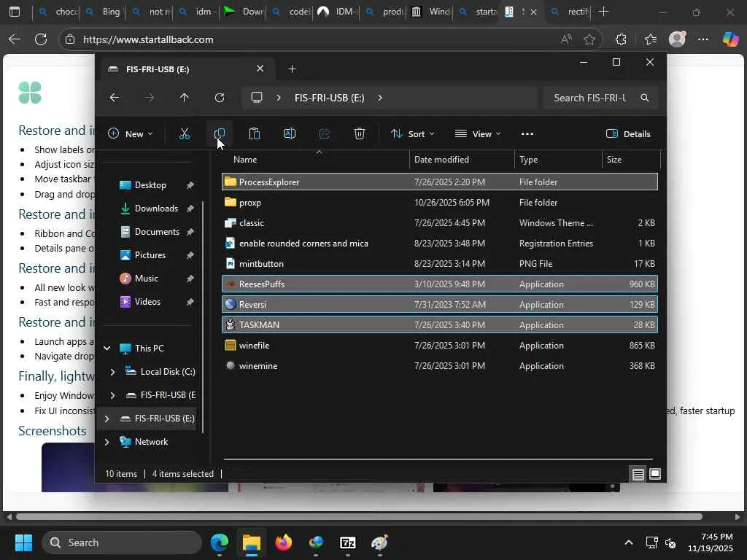This screenshot has width=747, height=560.
Task: Click the Search FIS-FRI-USB input box
Action: tap(589, 98)
